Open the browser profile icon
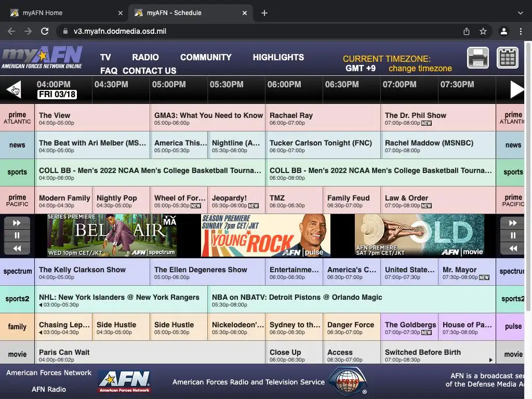 pos(504,31)
